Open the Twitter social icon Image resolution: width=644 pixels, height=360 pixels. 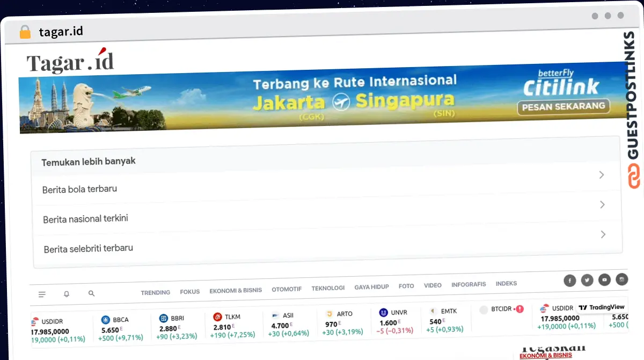[x=587, y=280]
